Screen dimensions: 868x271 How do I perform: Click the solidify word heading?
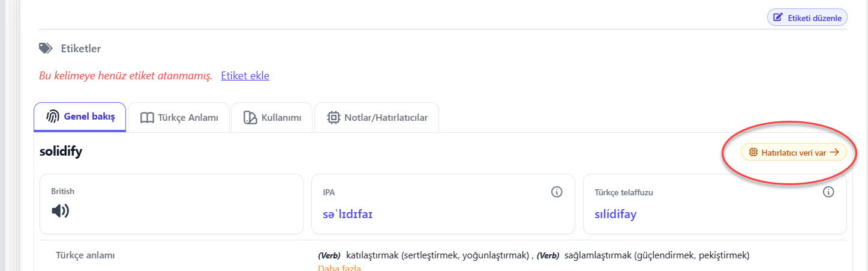(x=61, y=151)
